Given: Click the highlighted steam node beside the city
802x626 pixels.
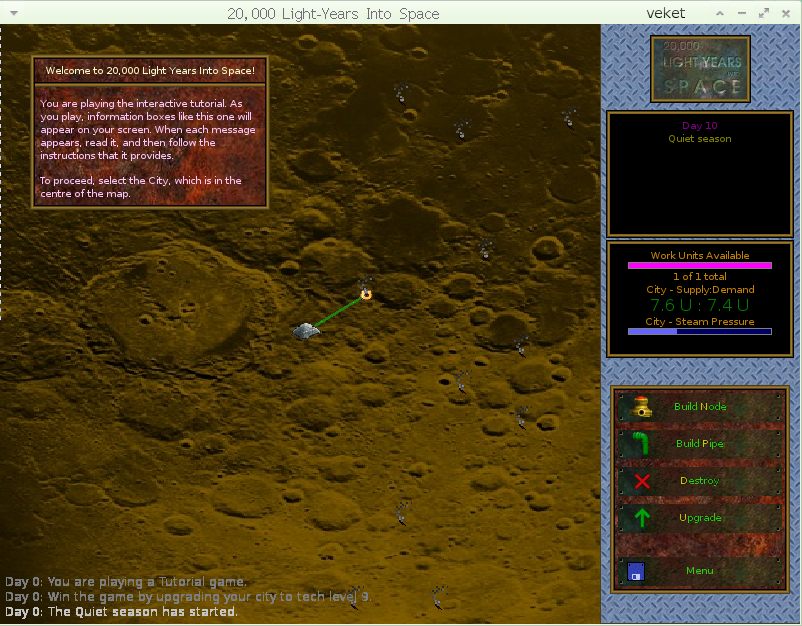Looking at the screenshot, I should tap(366, 294).
